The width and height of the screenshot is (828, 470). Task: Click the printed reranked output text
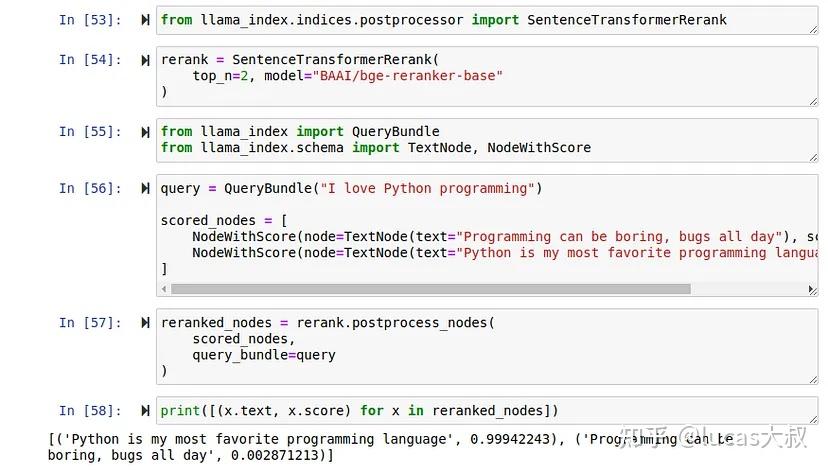pos(300,447)
